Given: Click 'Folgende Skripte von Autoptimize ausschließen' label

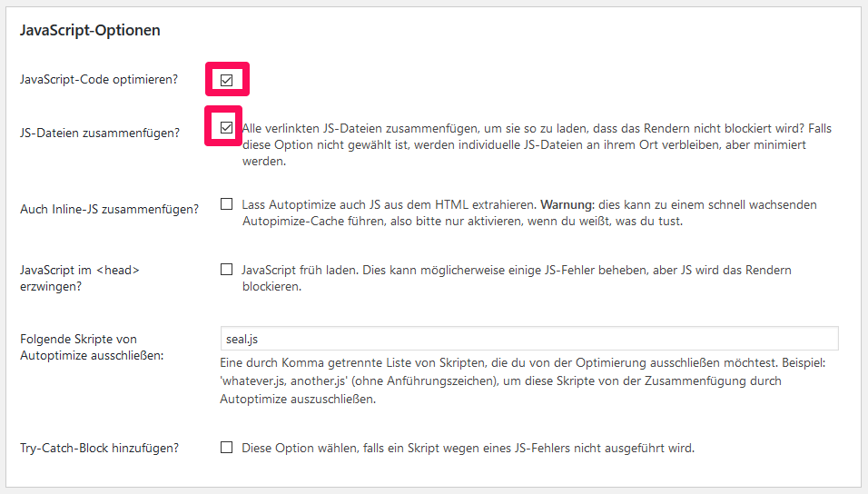Looking at the screenshot, I should coord(91,347).
